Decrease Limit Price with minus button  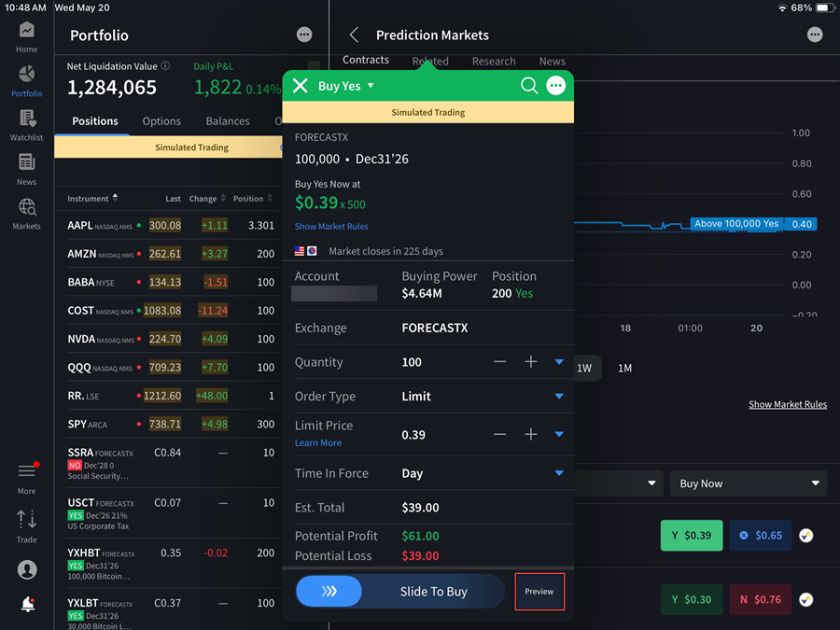click(x=500, y=434)
